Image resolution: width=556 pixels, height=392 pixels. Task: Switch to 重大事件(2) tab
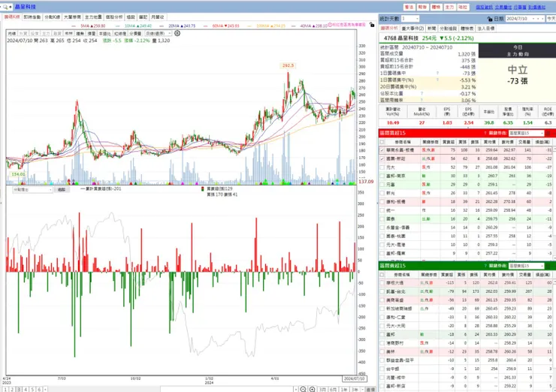[412, 29]
